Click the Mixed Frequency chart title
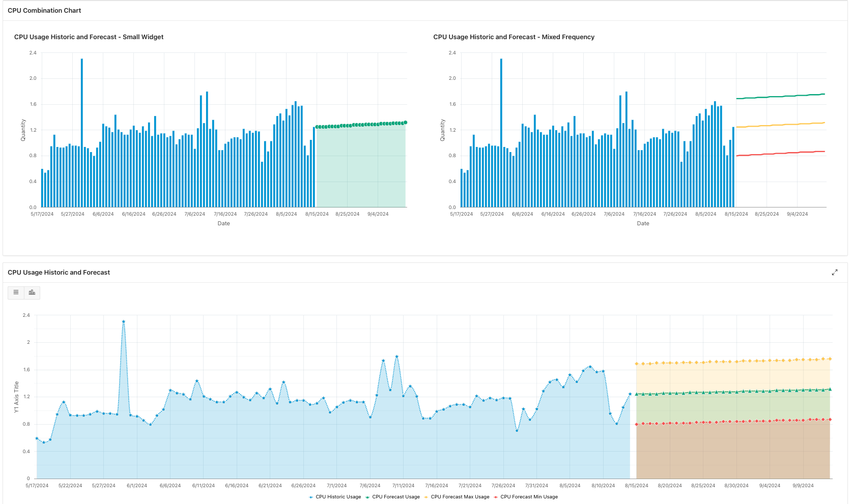Viewport: 851px width, 504px height. tap(514, 37)
